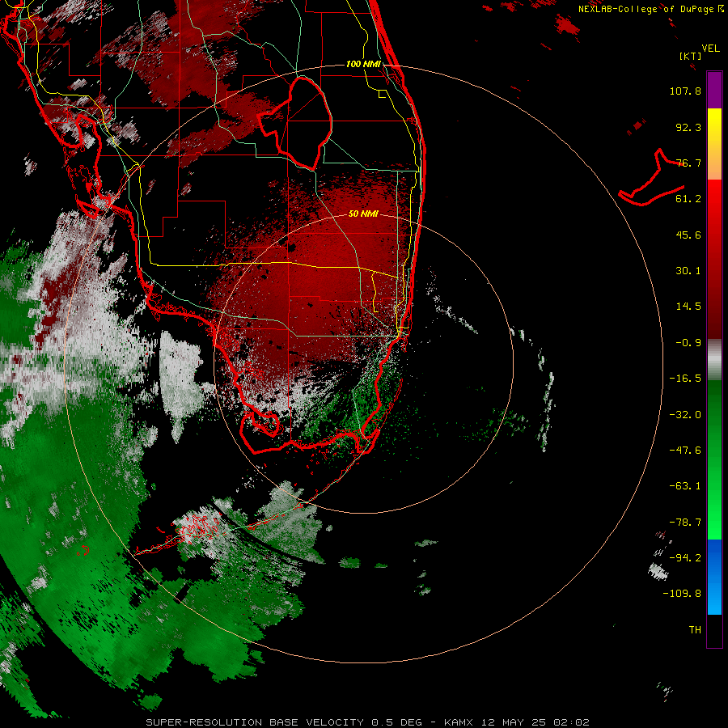Screen dimensions: 728x728
Task: Select the -109.8 legend value
Action: pyautogui.click(x=682, y=594)
